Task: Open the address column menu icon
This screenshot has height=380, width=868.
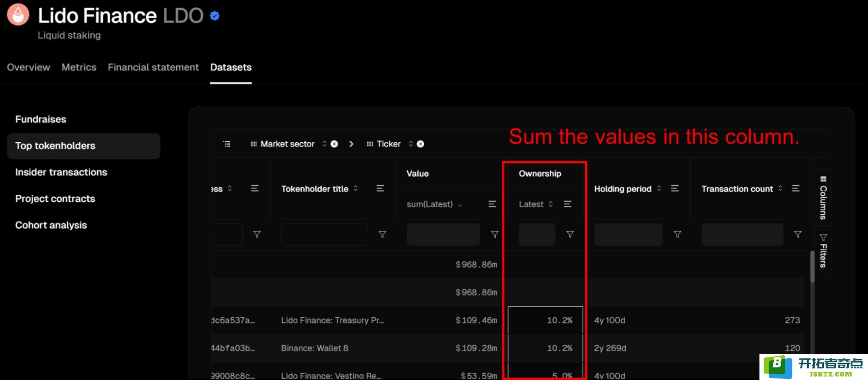Action: pyautogui.click(x=255, y=188)
